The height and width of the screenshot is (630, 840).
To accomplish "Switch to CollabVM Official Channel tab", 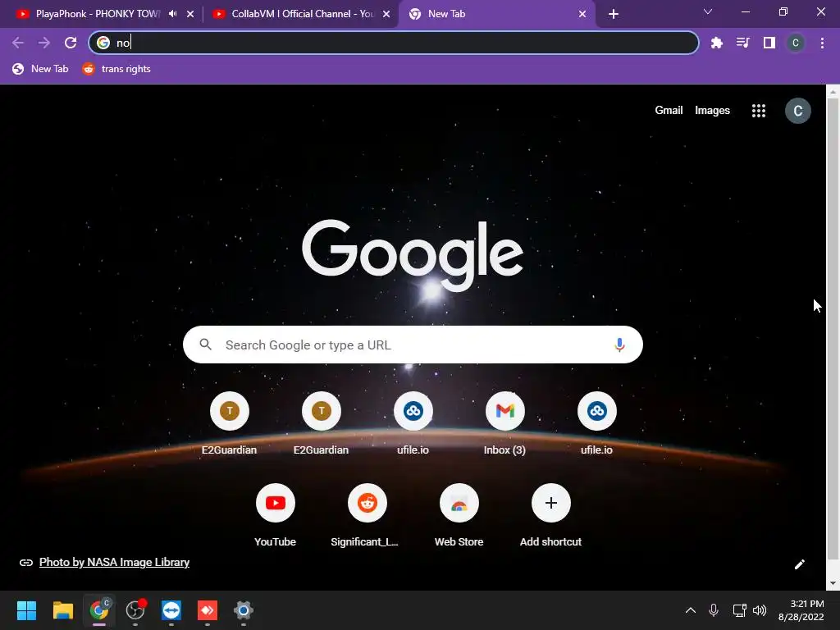I will tap(302, 14).
